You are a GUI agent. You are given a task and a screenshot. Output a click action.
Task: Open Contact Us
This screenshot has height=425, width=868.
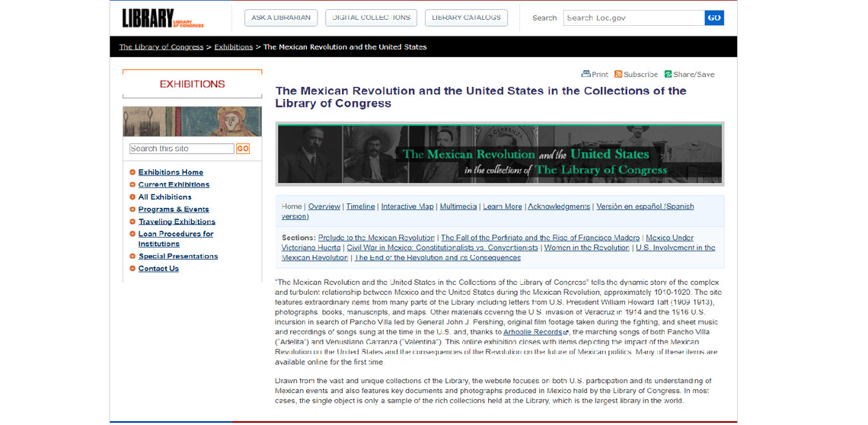pyautogui.click(x=158, y=269)
